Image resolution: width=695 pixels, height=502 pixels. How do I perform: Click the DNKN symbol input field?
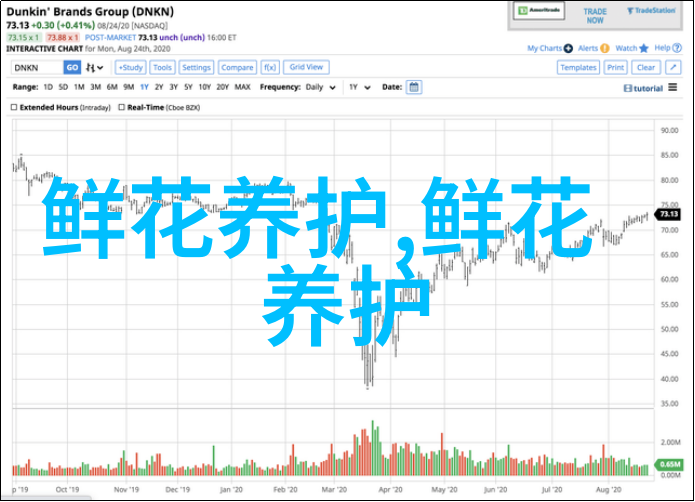coord(37,68)
